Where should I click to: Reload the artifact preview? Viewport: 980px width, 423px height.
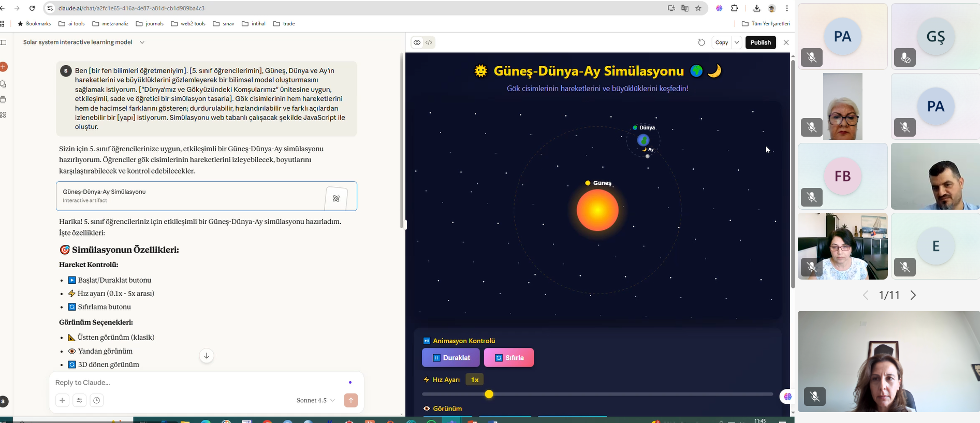(701, 42)
